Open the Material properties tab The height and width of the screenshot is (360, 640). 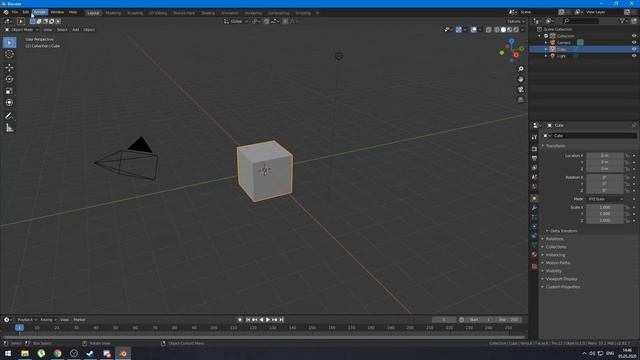[x=534, y=255]
